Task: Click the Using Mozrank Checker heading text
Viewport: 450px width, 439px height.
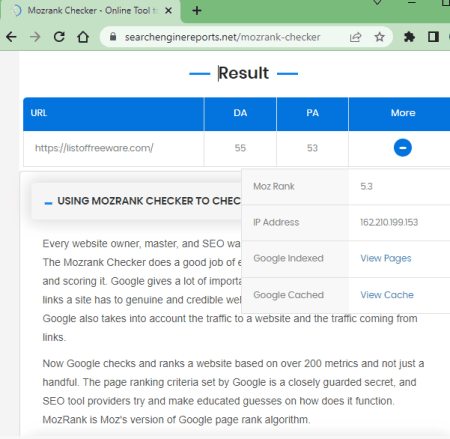Action: coord(149,201)
